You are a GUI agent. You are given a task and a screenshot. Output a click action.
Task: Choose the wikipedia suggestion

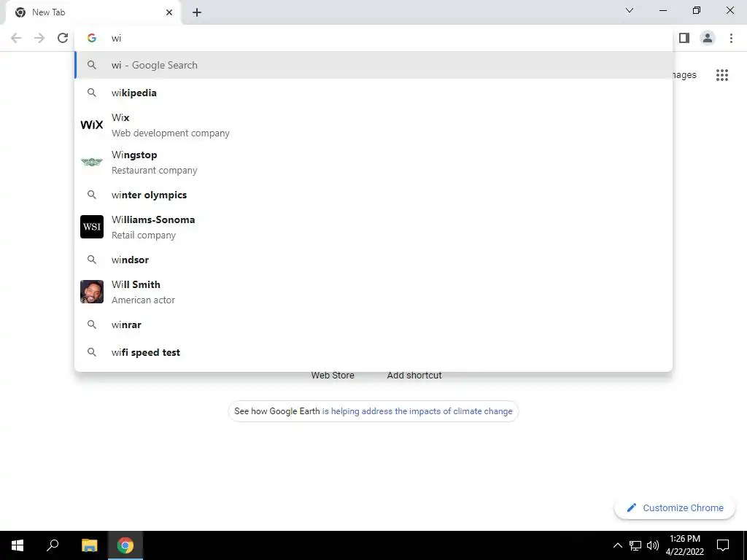(x=373, y=93)
